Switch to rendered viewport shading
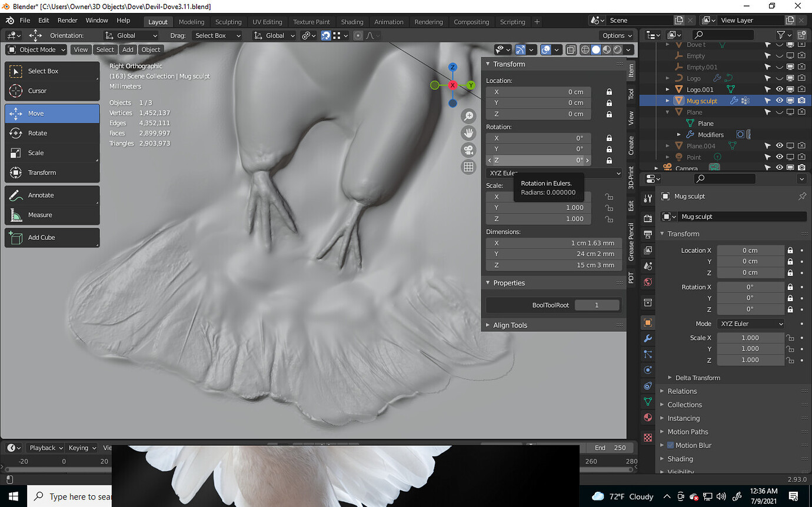The image size is (812, 507). (618, 50)
